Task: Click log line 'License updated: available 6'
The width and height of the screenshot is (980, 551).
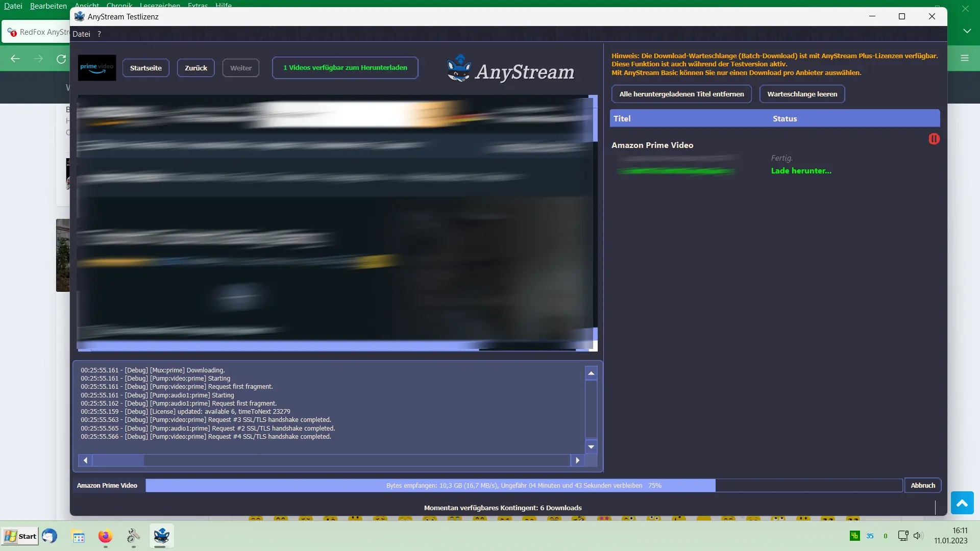Action: 185,411
